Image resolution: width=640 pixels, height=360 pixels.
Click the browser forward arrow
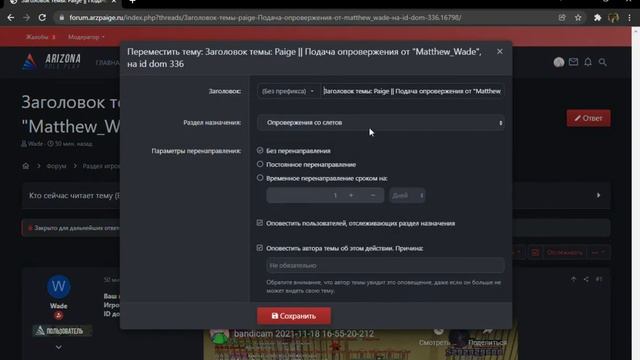(x=27, y=18)
